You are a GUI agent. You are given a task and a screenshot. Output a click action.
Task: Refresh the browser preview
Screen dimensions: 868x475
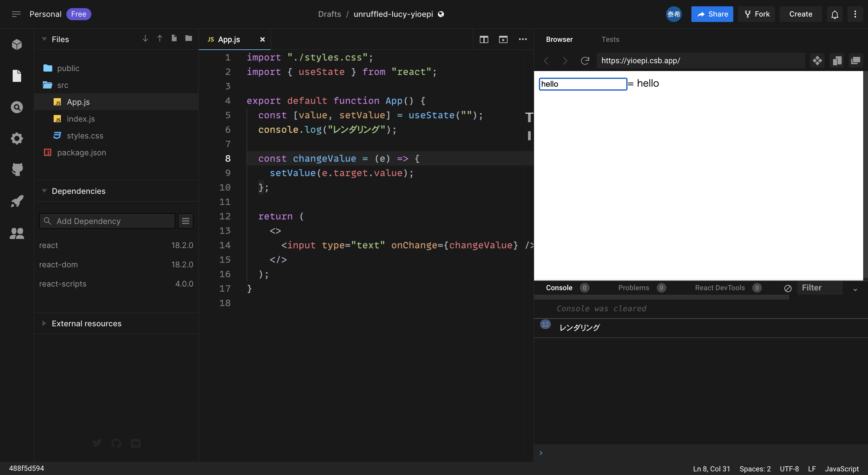pyautogui.click(x=585, y=61)
